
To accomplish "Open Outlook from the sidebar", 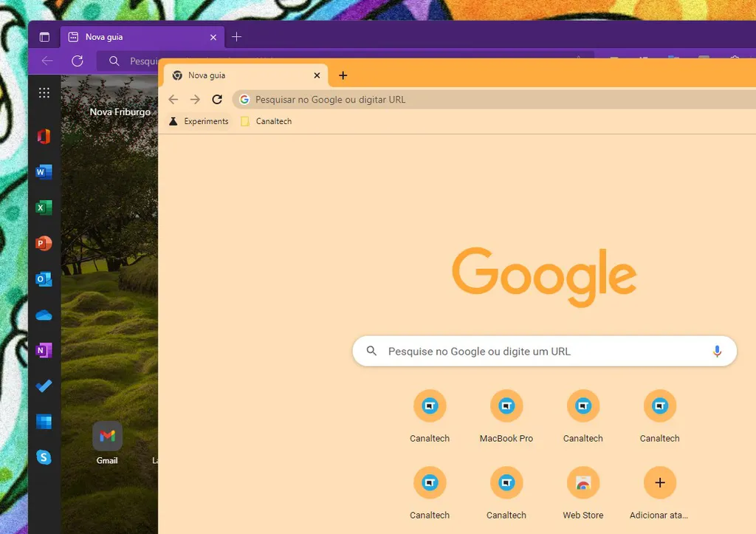I will click(44, 279).
